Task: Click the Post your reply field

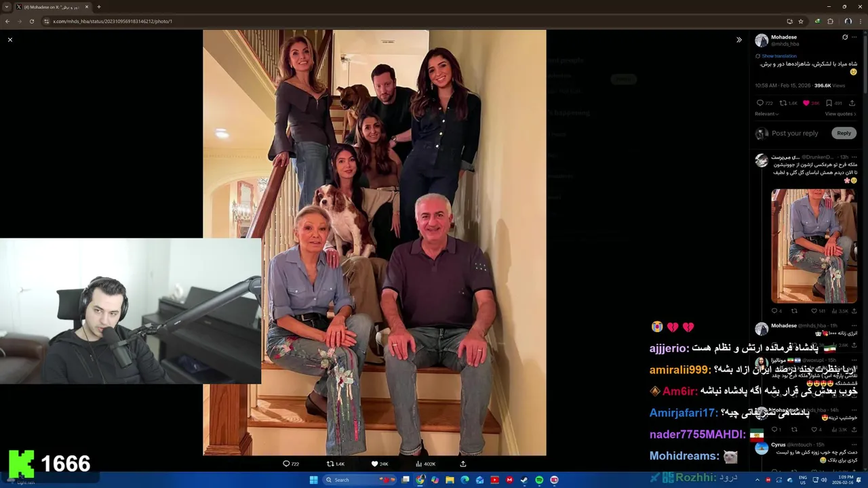Action: [x=795, y=134]
